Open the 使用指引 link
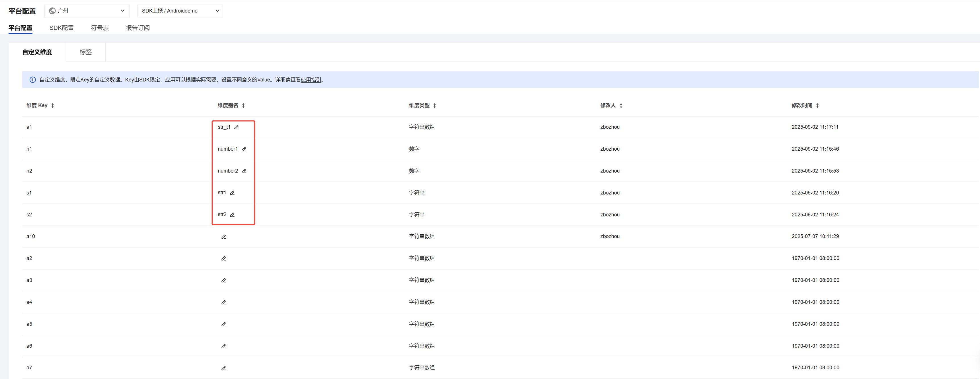This screenshot has height=379, width=980. pos(311,80)
